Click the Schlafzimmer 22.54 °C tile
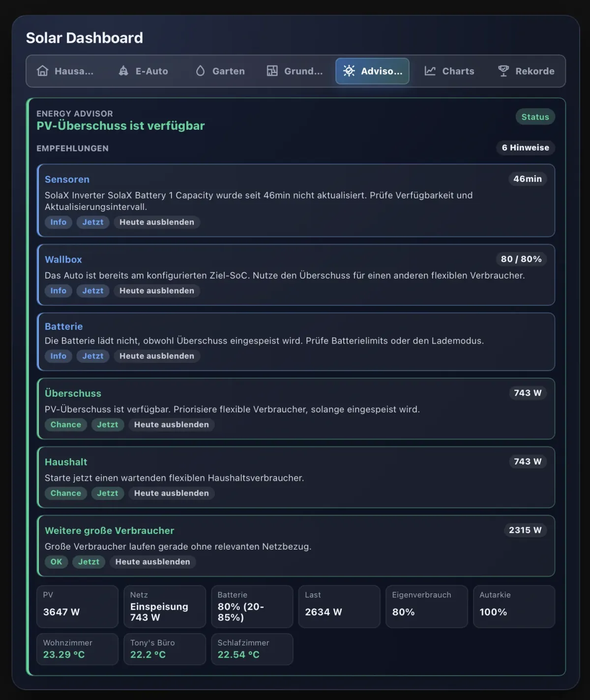 coord(252,649)
